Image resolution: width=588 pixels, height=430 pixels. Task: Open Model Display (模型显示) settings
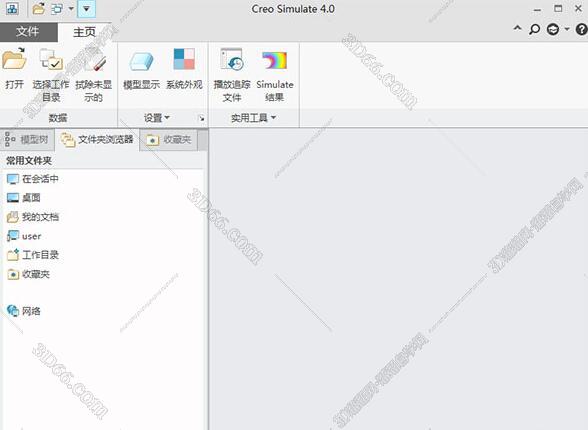point(142,70)
